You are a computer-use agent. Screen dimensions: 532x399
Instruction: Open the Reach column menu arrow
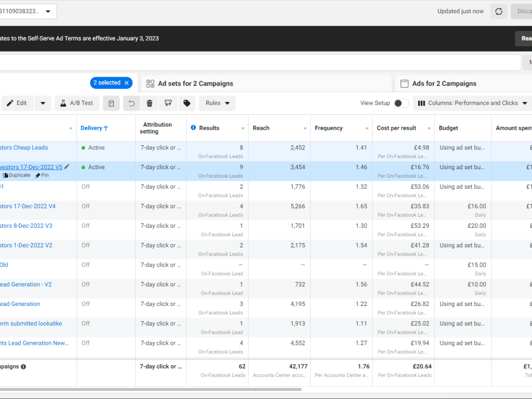click(x=305, y=128)
